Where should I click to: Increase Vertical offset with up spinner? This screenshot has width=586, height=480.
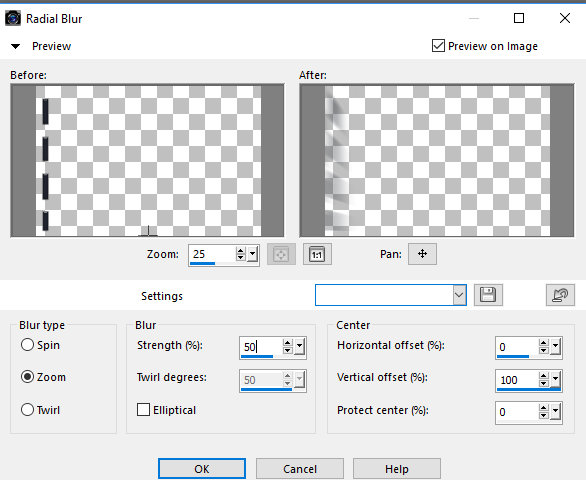(x=543, y=376)
